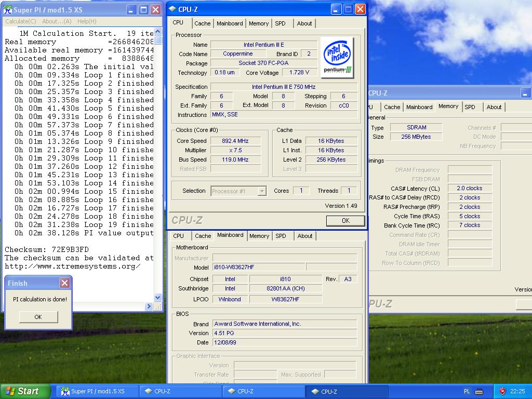The height and width of the screenshot is (399, 532).
Task: Click the CAS# Latency value 2.0 clocks
Action: click(470, 188)
